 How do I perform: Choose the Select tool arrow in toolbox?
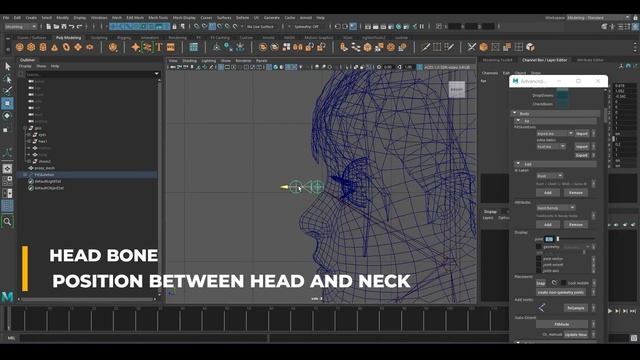(7, 66)
